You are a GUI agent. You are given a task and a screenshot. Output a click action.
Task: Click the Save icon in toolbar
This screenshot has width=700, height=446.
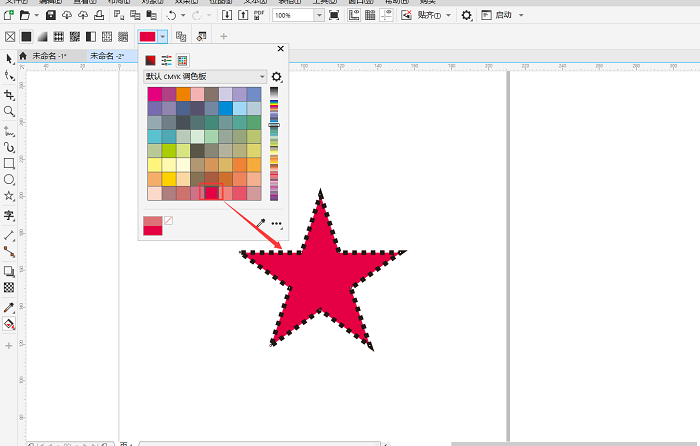click(x=52, y=16)
